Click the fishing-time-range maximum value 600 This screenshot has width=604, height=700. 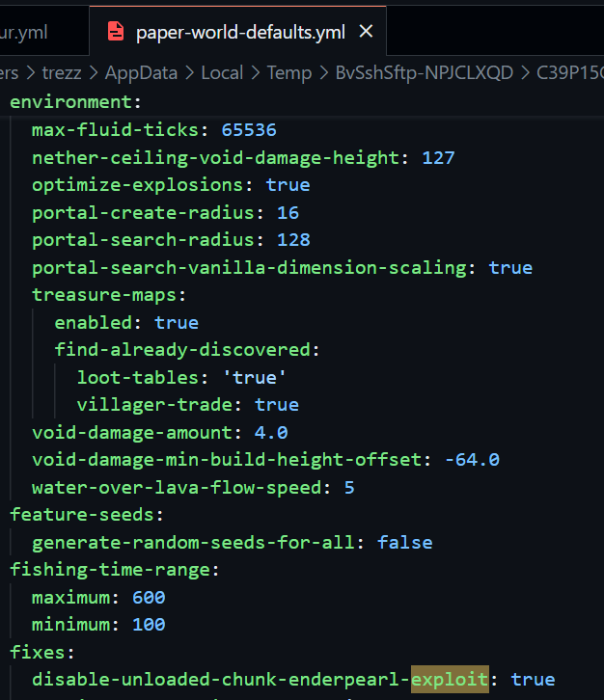tap(149, 598)
